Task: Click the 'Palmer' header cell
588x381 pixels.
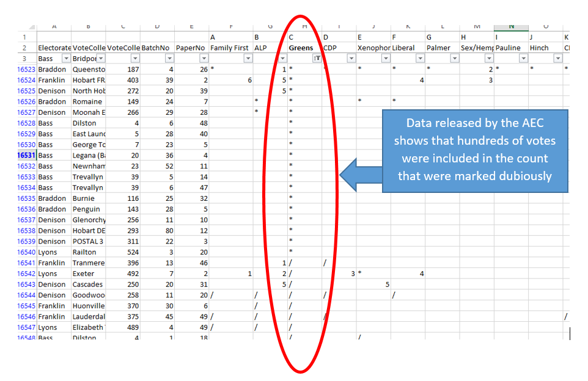Action: tap(443, 48)
